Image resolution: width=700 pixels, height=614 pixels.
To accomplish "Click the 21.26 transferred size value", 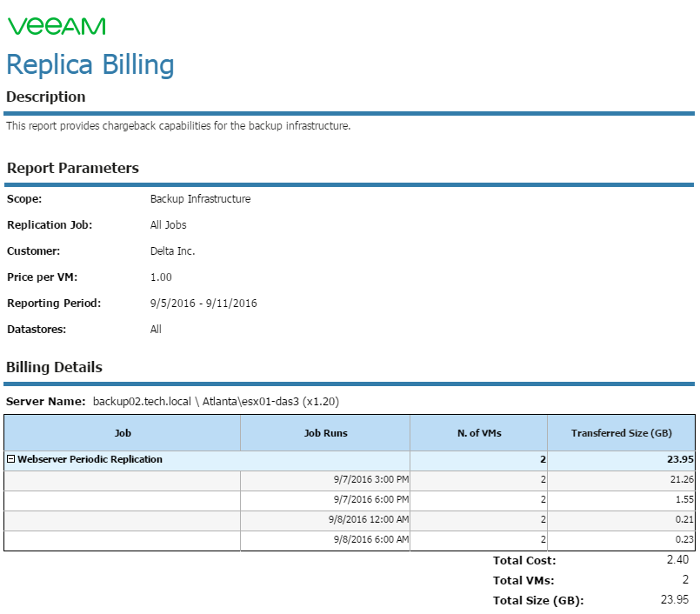I will coord(682,479).
